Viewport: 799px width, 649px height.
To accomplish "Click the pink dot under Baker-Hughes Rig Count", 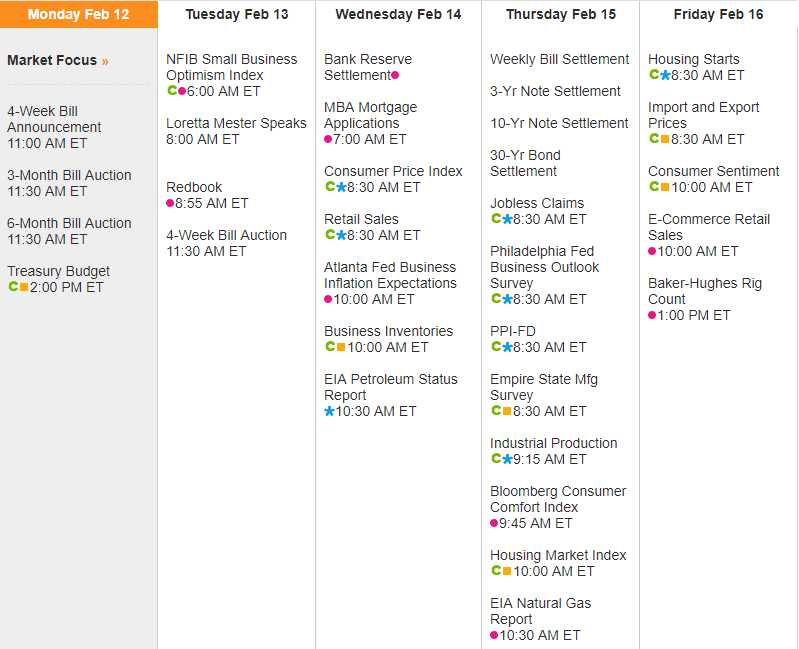I will [652, 315].
